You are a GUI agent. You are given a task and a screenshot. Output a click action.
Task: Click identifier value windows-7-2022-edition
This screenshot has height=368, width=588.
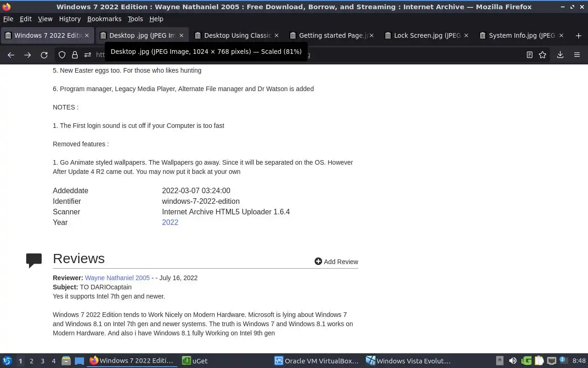click(201, 201)
